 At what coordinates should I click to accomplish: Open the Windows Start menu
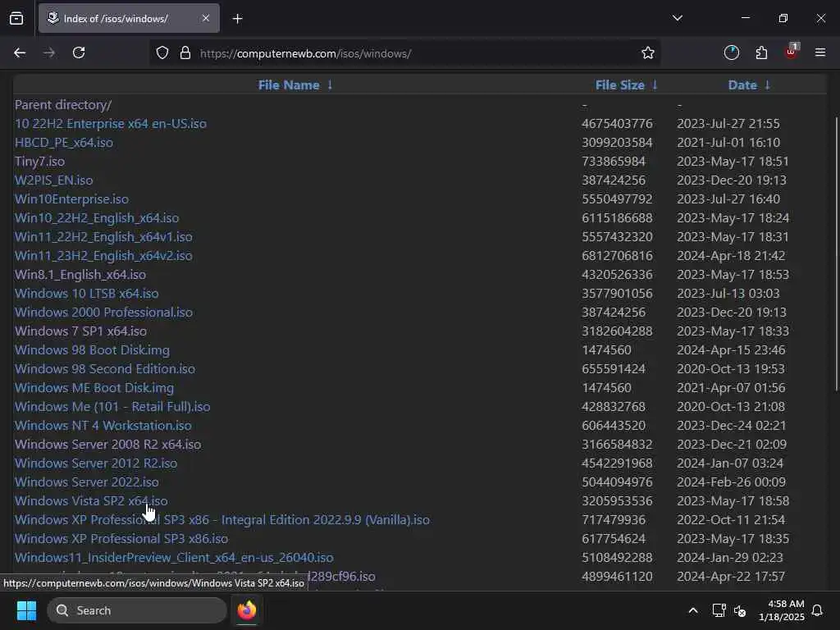coord(26,610)
